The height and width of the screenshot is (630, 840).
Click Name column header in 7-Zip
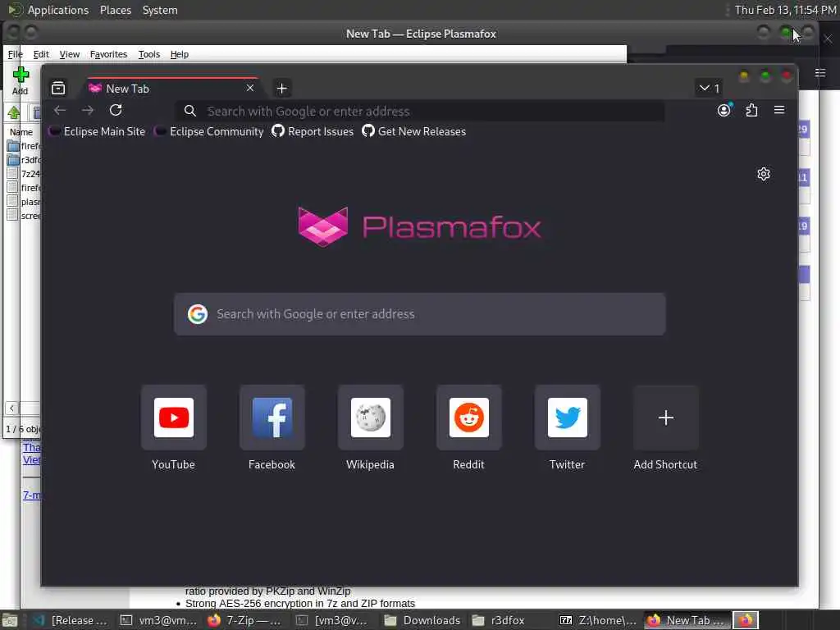click(x=21, y=132)
